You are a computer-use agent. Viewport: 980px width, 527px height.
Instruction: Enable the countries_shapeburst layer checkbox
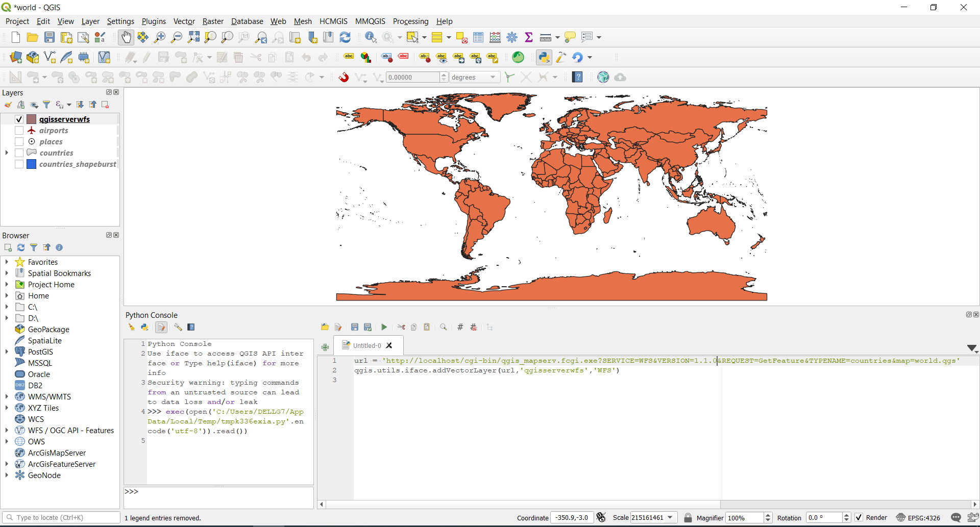[x=19, y=164]
